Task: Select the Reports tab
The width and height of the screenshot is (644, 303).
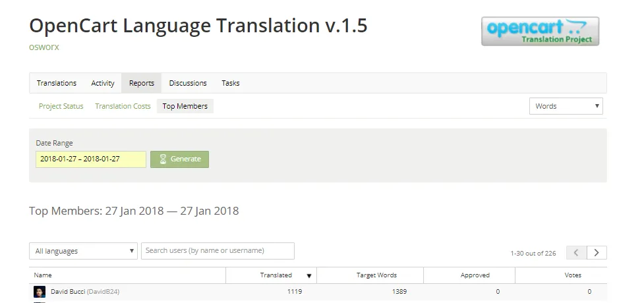Action: pyautogui.click(x=141, y=83)
